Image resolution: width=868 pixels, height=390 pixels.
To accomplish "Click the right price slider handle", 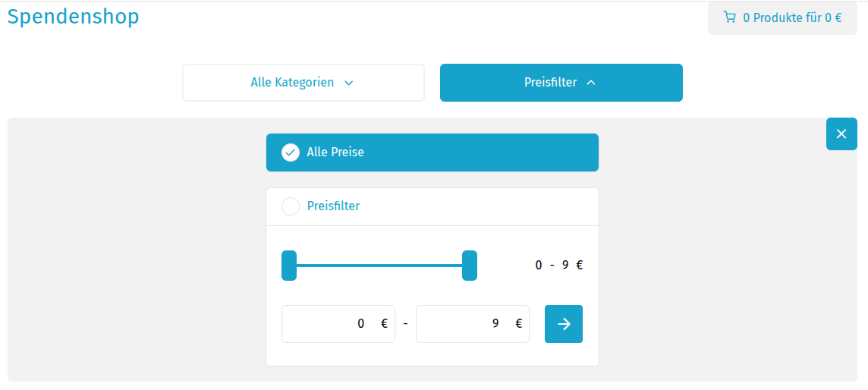I will 470,266.
